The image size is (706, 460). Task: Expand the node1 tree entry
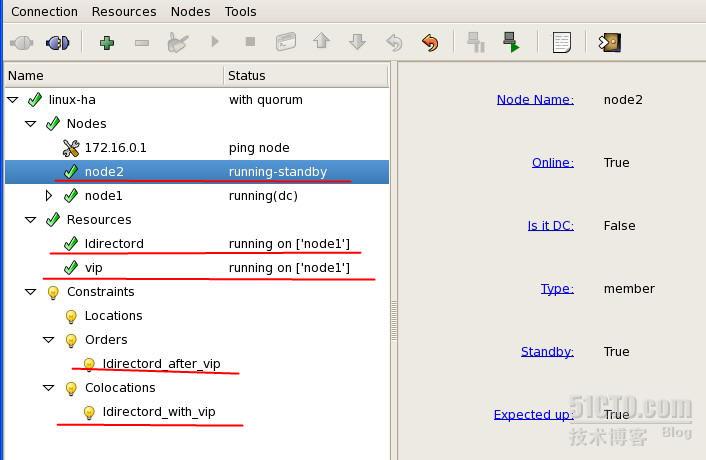[49, 195]
